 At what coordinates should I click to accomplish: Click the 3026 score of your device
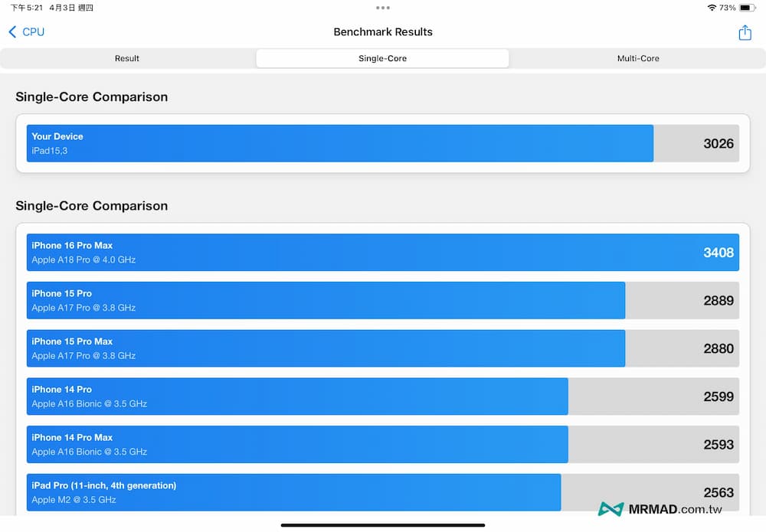(x=718, y=143)
